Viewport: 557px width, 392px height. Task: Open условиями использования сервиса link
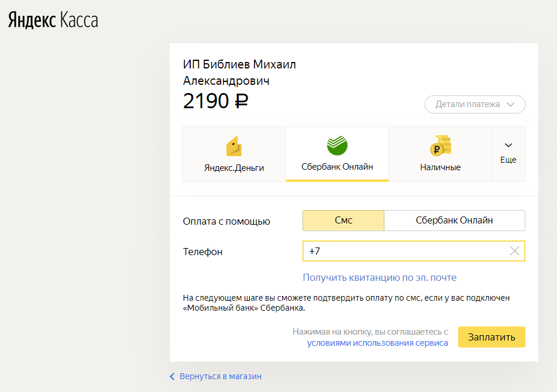(x=377, y=343)
